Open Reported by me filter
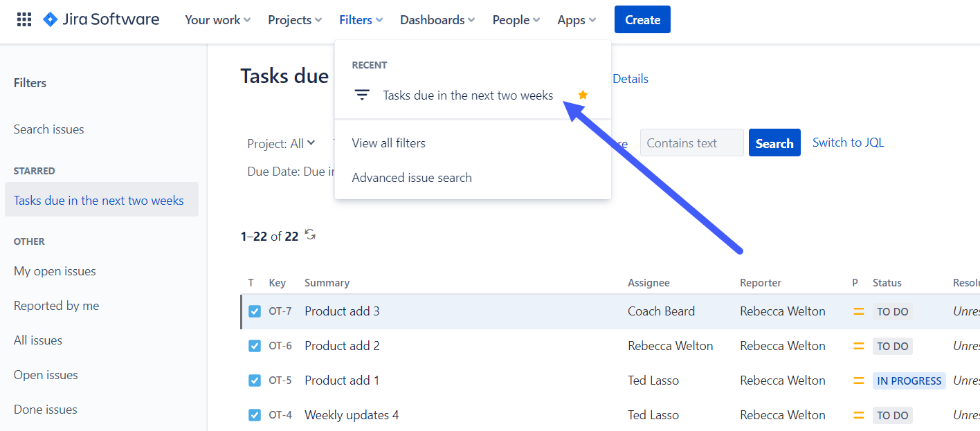This screenshot has height=431, width=980. click(57, 306)
